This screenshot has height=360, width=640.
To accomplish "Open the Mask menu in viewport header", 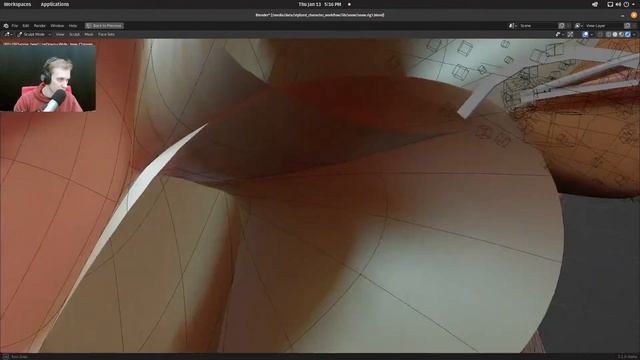I will click(89, 34).
